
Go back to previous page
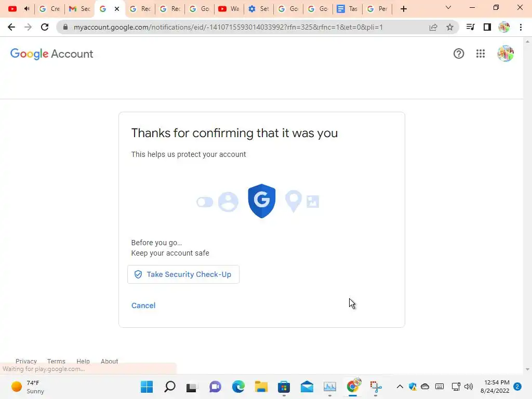coord(11,27)
